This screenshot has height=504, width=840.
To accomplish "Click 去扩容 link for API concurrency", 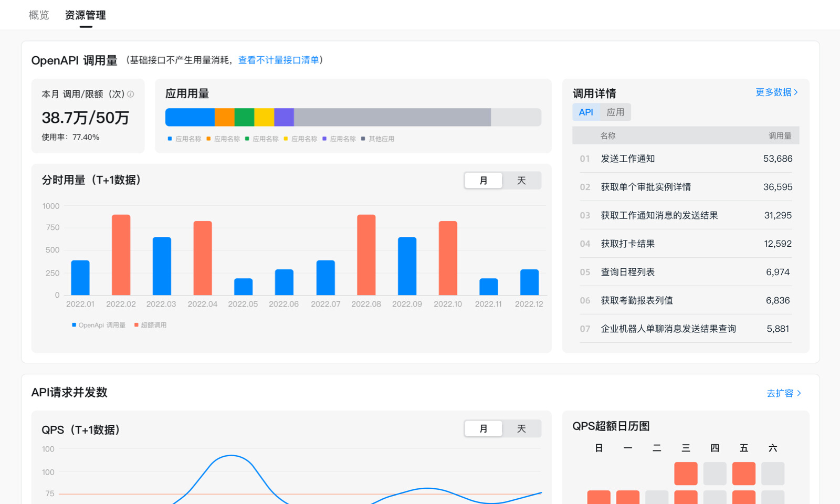I will coord(780,393).
